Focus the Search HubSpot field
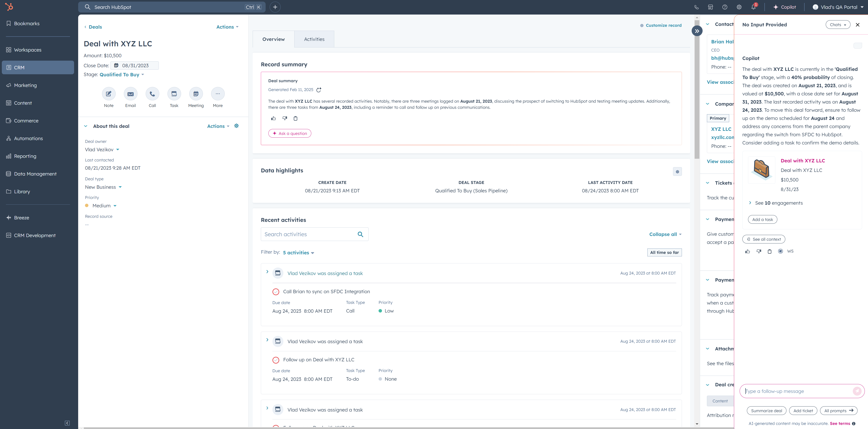Screen dimensions: 868x429 tap(172, 7)
